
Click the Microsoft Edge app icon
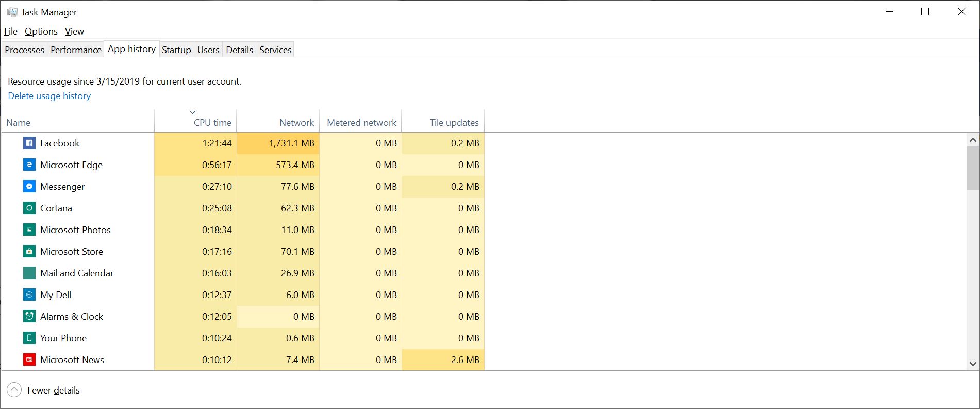coord(29,165)
